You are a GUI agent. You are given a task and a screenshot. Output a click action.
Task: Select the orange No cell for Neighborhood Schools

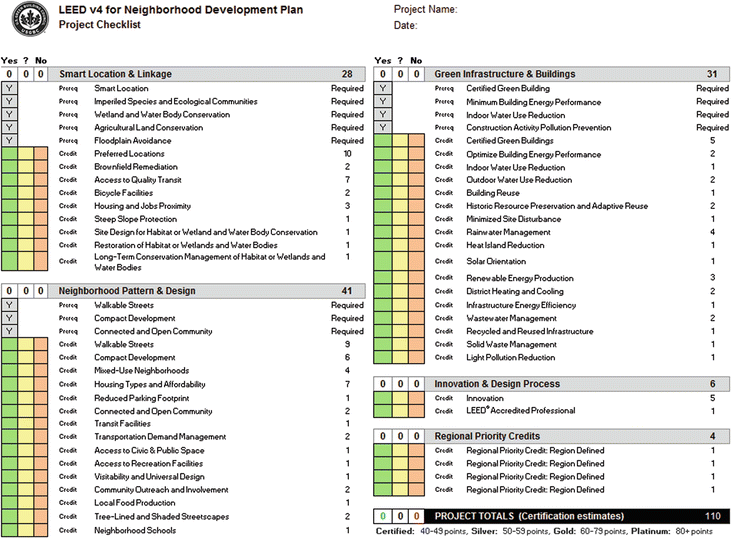point(41,531)
